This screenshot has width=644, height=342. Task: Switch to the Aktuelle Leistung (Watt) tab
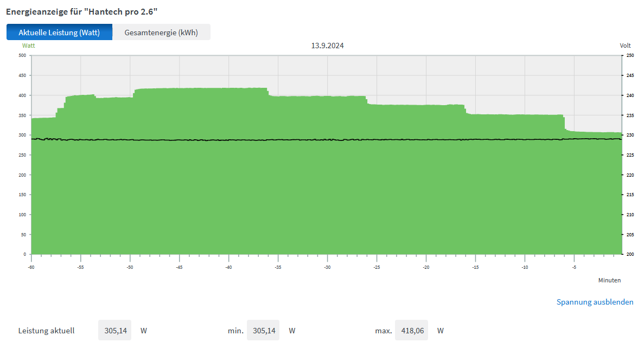[x=59, y=33]
